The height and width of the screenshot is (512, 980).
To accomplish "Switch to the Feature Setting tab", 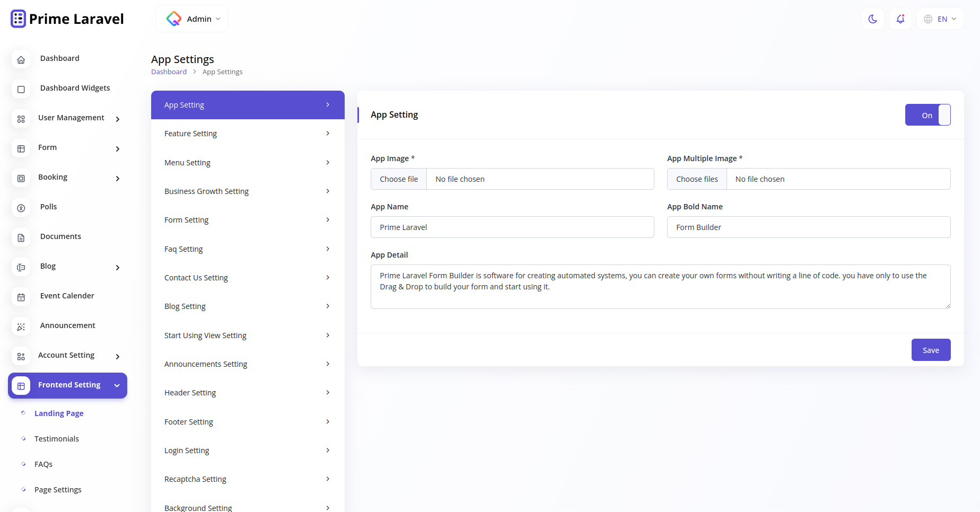I will 247,134.
